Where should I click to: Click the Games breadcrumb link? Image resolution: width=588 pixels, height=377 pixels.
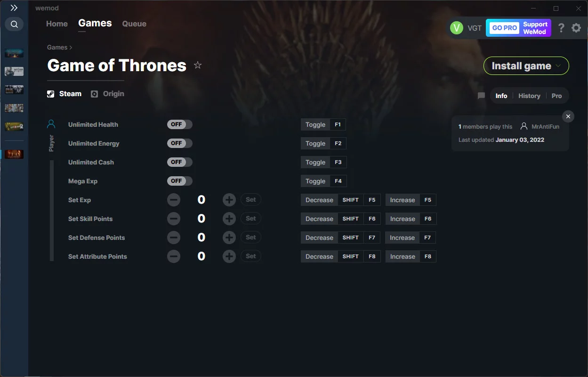pyautogui.click(x=57, y=47)
